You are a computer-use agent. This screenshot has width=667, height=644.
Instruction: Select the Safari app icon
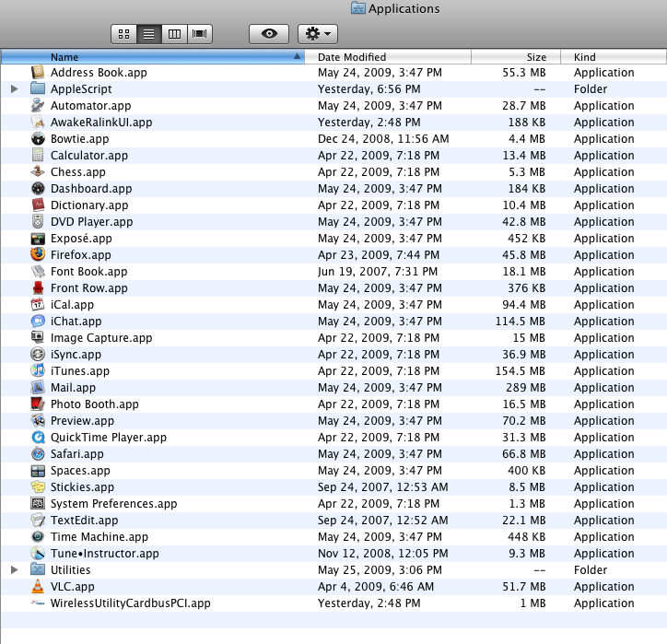click(x=38, y=454)
